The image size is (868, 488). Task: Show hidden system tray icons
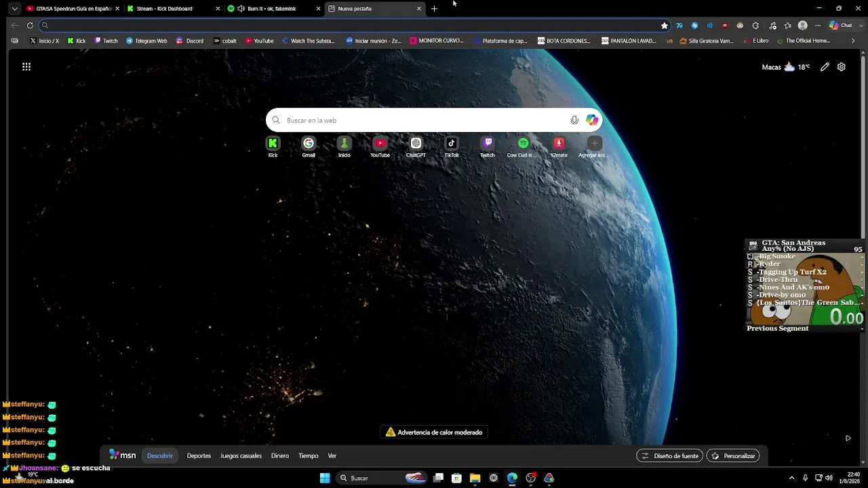tap(791, 478)
